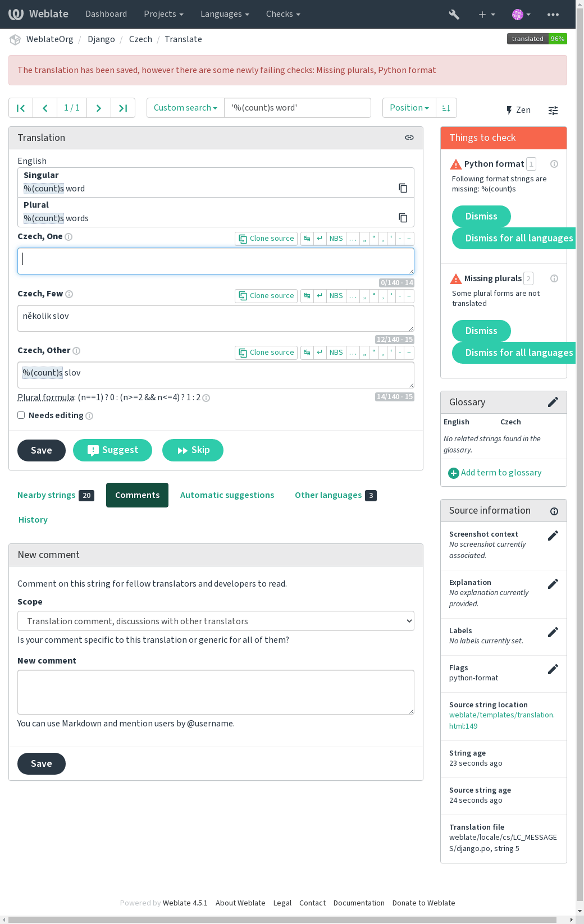Show Missing plurals check info

coord(554,278)
